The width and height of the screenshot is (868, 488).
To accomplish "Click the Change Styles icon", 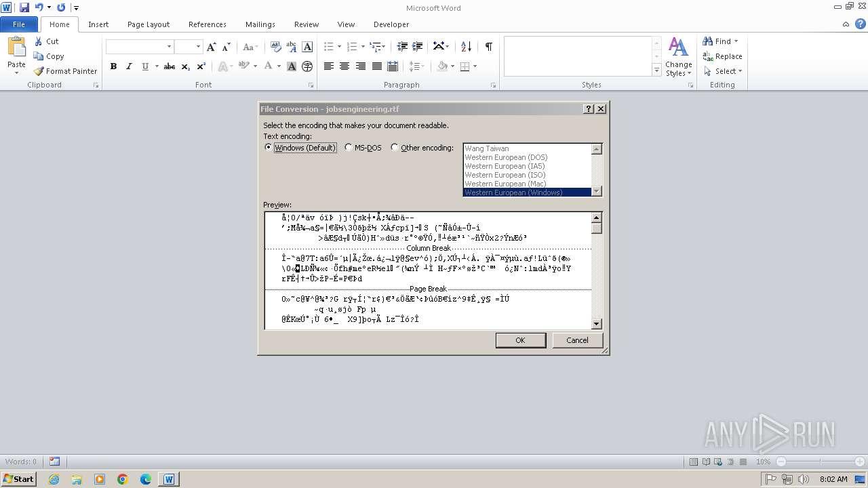I will pos(678,57).
